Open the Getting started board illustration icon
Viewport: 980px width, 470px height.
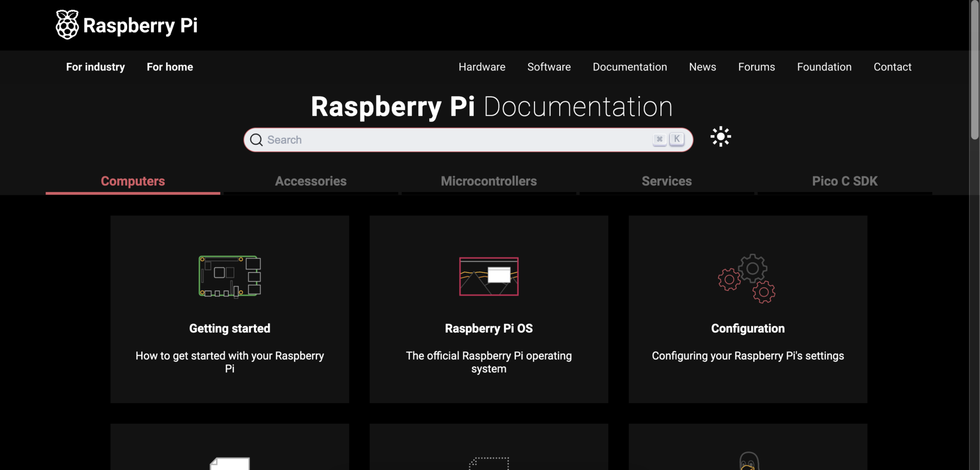coord(229,276)
